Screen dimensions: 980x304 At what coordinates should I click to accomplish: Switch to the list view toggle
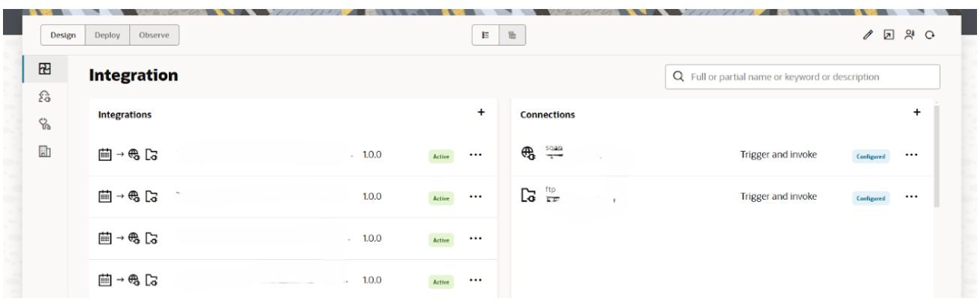tap(485, 35)
